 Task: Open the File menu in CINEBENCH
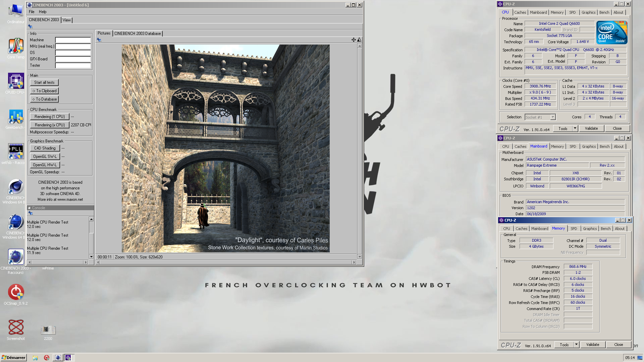point(32,12)
